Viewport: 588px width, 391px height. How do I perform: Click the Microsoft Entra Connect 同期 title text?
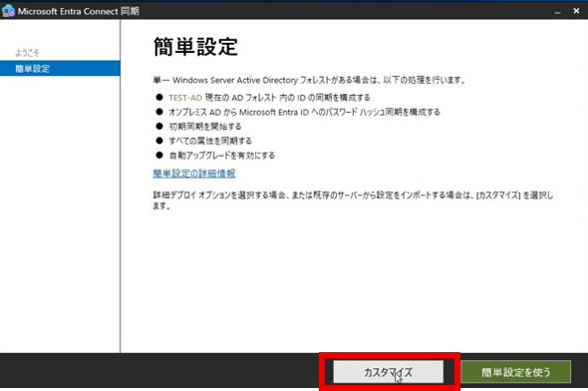coord(79,11)
